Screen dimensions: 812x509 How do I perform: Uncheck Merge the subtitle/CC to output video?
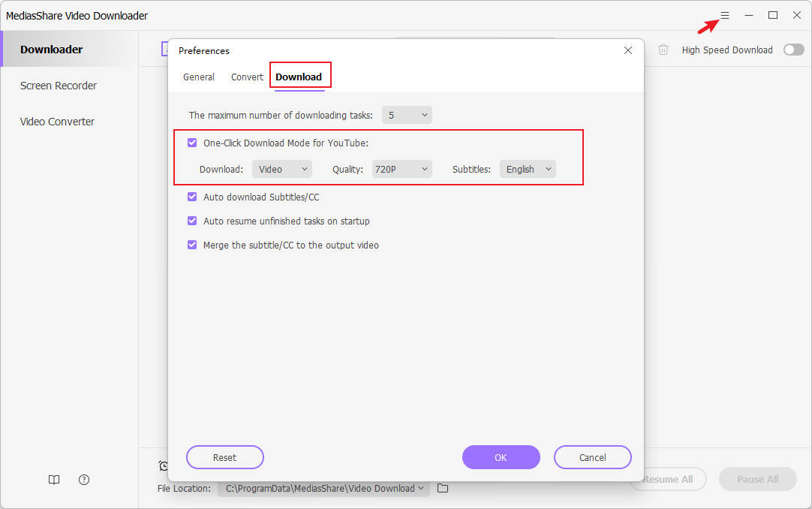192,245
